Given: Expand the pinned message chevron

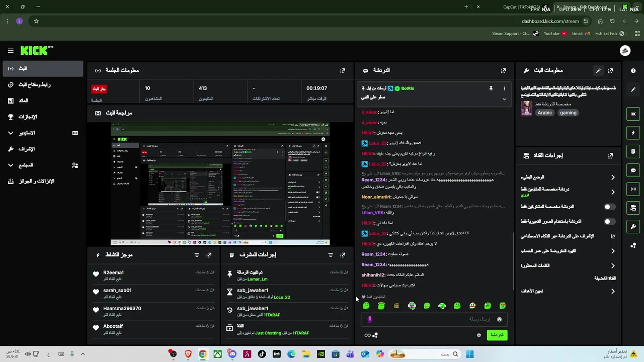Looking at the screenshot, I should click(x=504, y=99).
